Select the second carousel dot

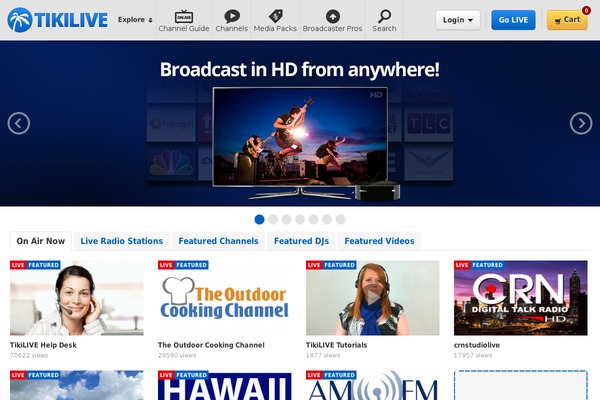click(x=273, y=219)
